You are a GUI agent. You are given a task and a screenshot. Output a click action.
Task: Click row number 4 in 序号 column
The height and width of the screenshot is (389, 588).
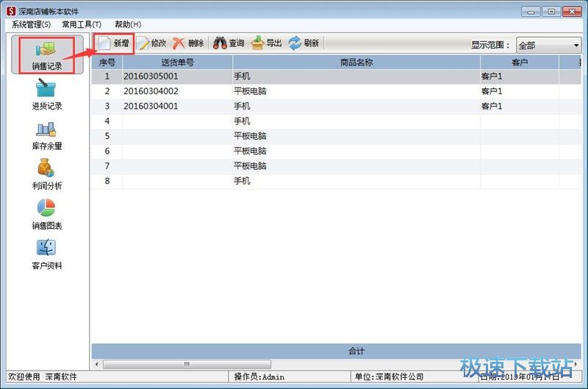pyautogui.click(x=107, y=121)
